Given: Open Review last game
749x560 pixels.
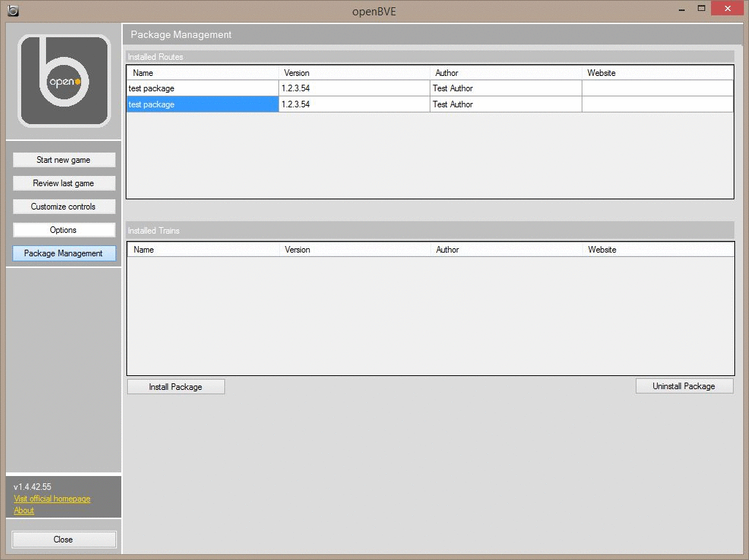Looking at the screenshot, I should tap(64, 183).
